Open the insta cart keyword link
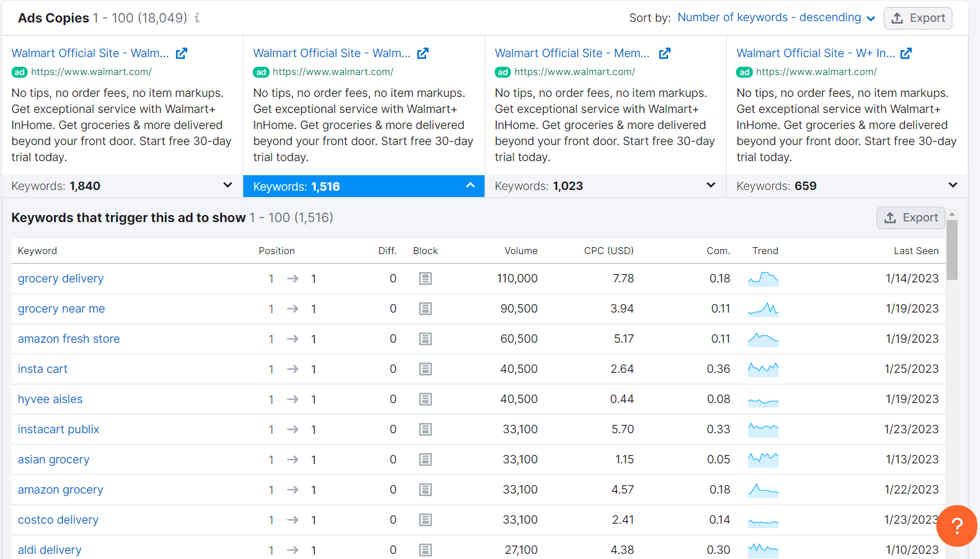 coord(42,369)
